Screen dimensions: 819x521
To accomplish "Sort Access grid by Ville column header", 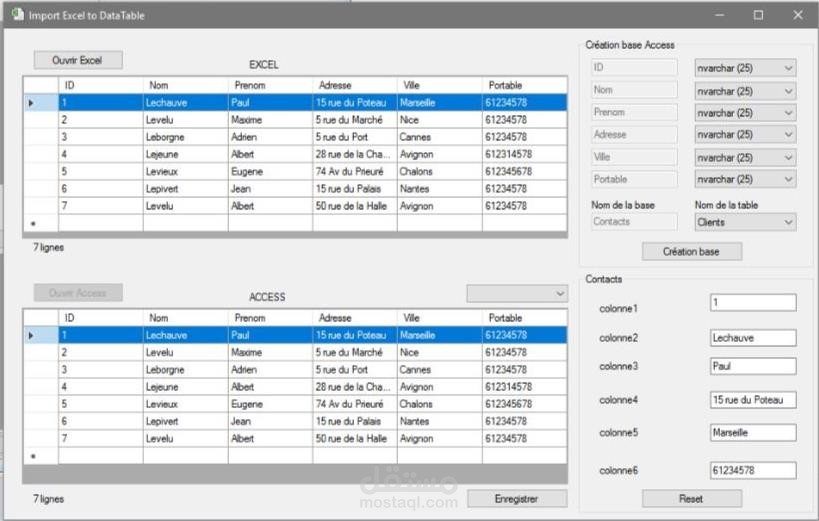I will (x=440, y=318).
